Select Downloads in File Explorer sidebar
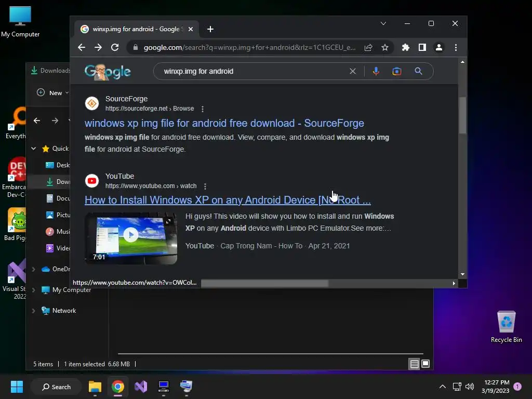The width and height of the screenshot is (532, 399). (58, 182)
